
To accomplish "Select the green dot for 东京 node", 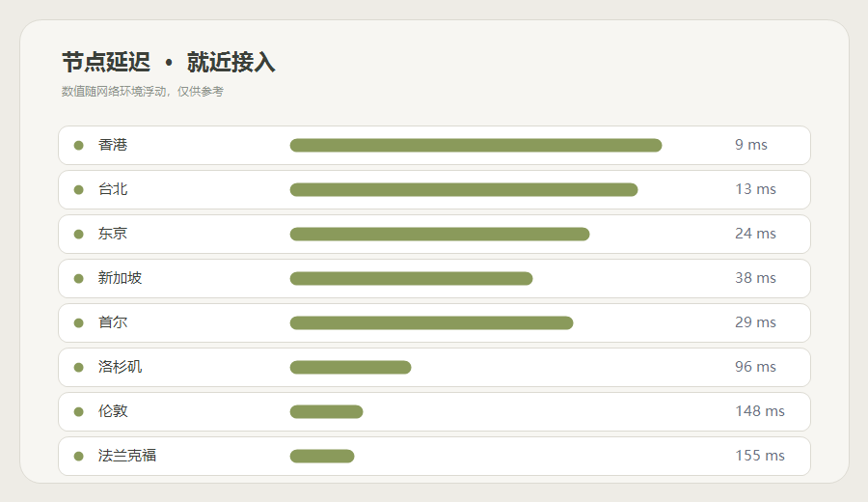I will pyautogui.click(x=79, y=234).
